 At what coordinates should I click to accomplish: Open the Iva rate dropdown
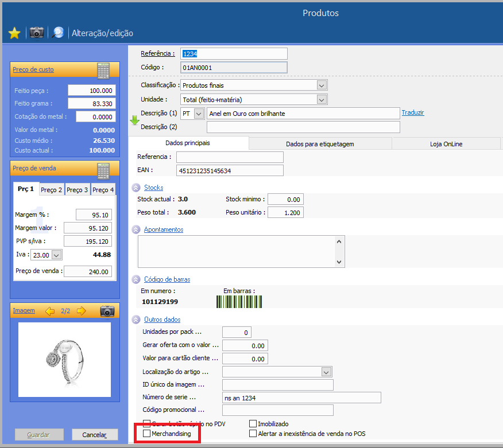click(57, 255)
